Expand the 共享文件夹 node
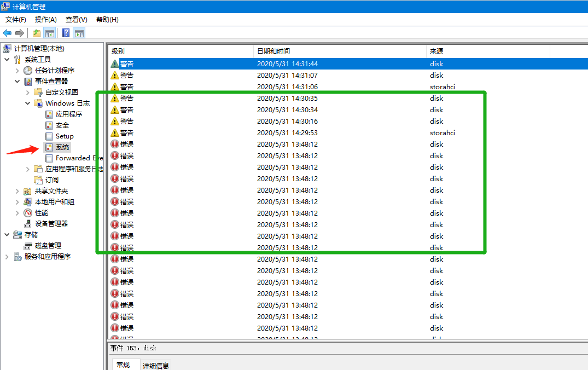Image resolution: width=588 pixels, height=370 pixels. pyautogui.click(x=18, y=191)
